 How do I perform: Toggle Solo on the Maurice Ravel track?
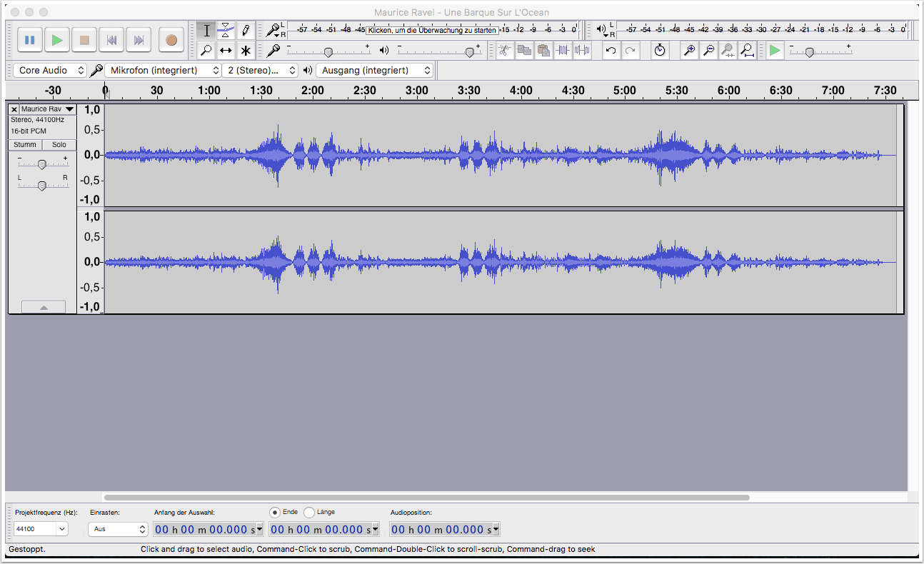(x=59, y=145)
